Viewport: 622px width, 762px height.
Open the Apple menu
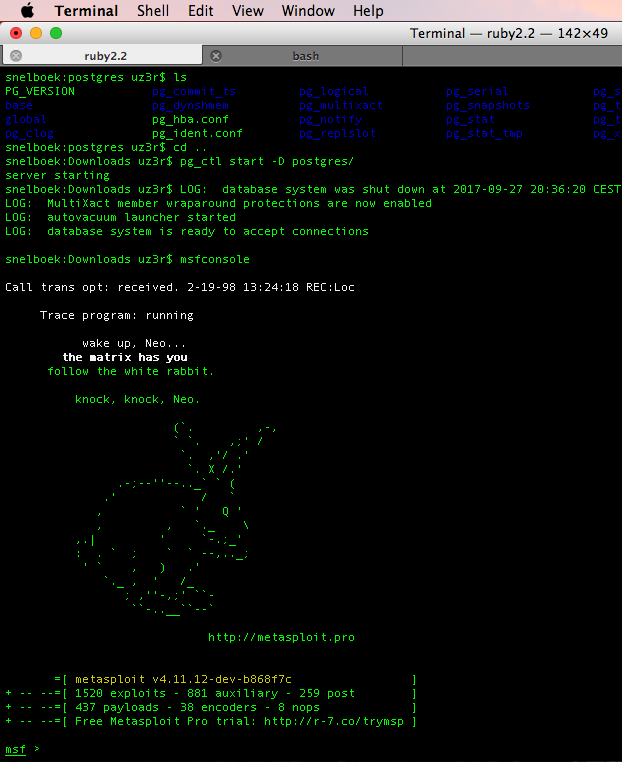[x=27, y=10]
